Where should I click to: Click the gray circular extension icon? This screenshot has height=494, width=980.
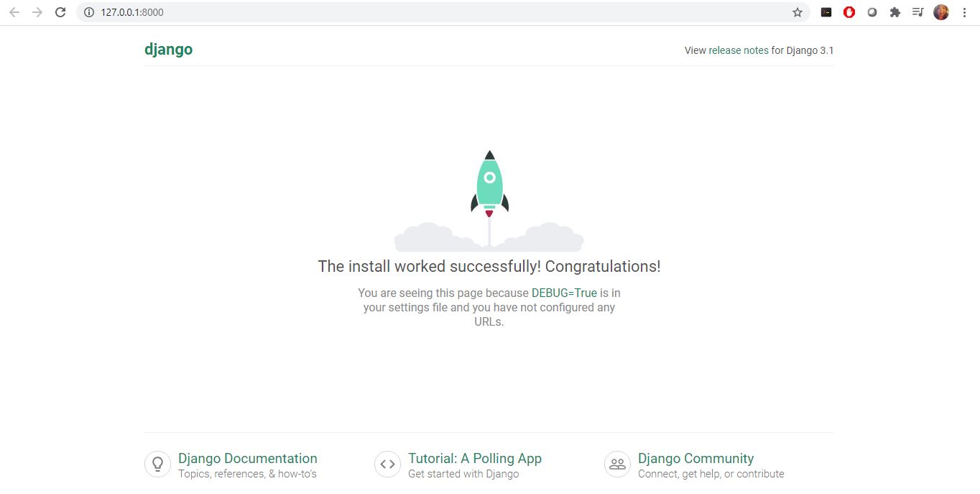872,12
